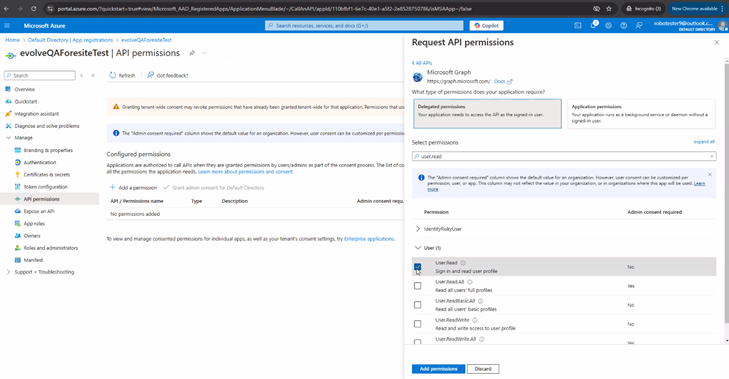Open the Azure portal hamburger menu
729x379 pixels.
[7, 26]
